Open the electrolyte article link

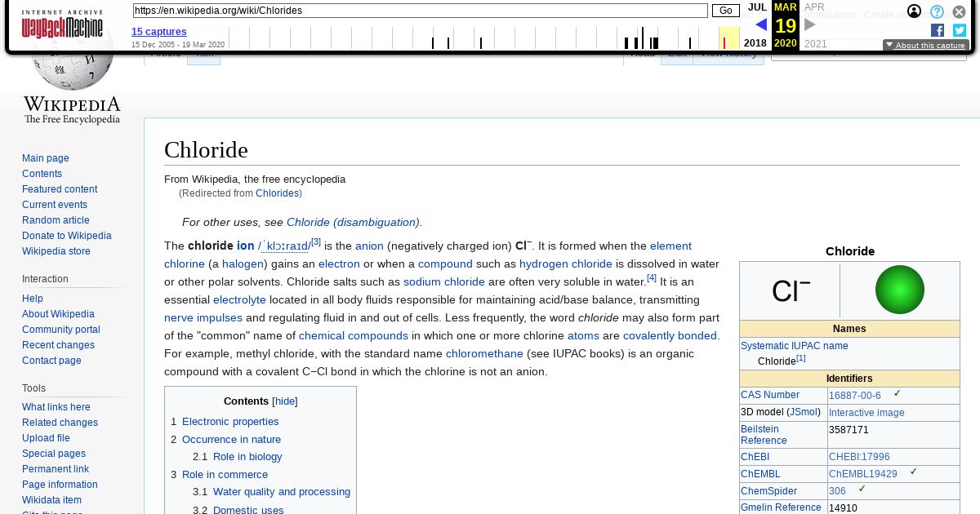(x=239, y=299)
